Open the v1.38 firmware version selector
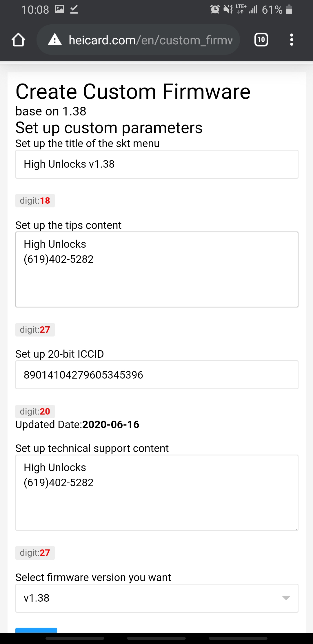This screenshot has height=644, width=313. [x=157, y=598]
